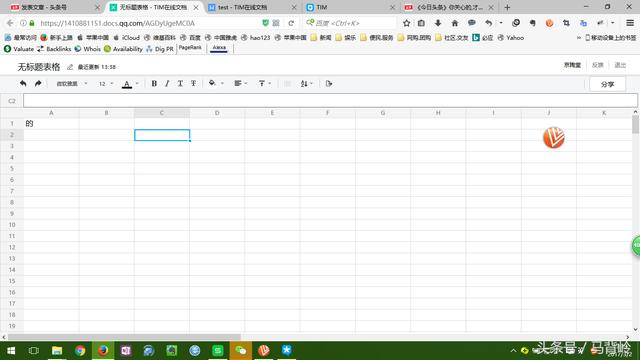Click the shield icon in address bar
Screen dimensions: 640x360
pyautogui.click(x=265, y=23)
